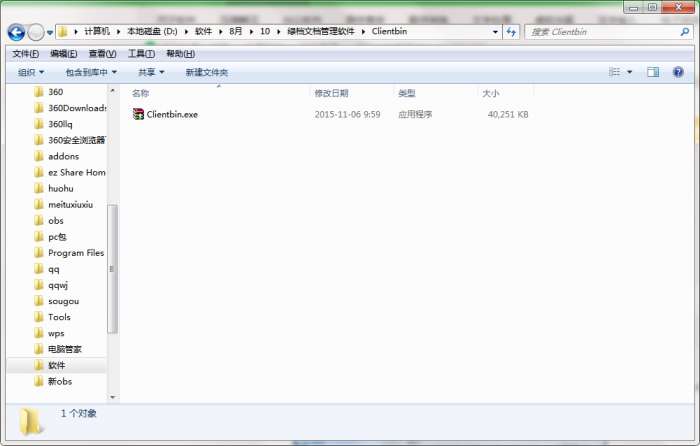Select the qq folder in tree

[x=54, y=269]
